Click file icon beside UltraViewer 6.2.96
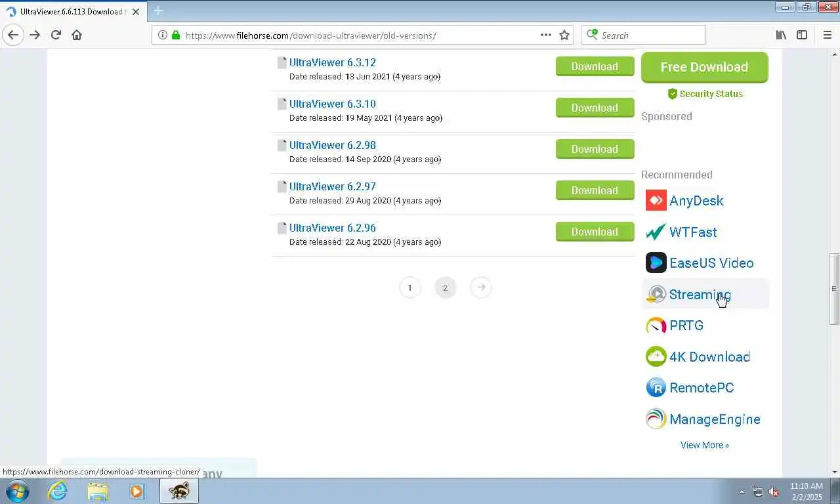 pyautogui.click(x=282, y=228)
